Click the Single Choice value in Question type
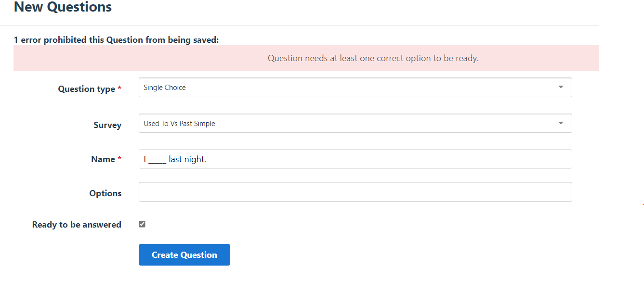The height and width of the screenshot is (293, 644). click(x=164, y=87)
